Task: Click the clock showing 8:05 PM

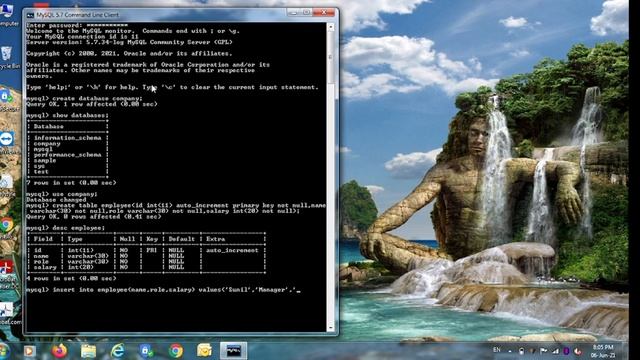Action: click(x=603, y=351)
